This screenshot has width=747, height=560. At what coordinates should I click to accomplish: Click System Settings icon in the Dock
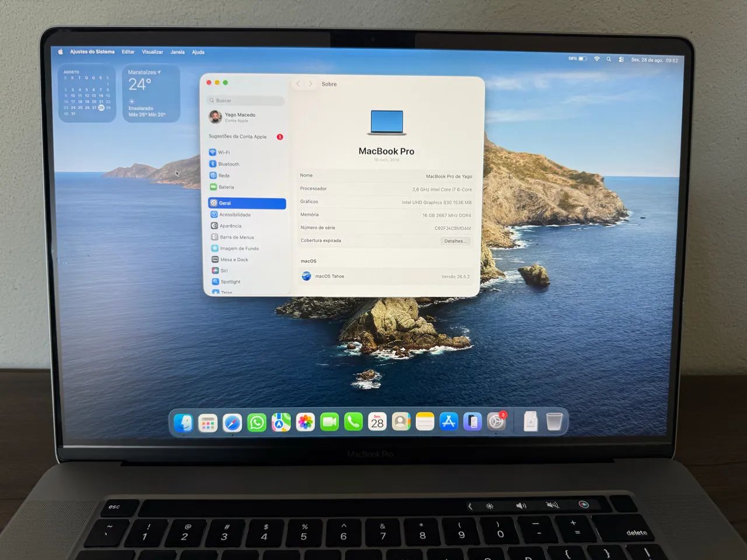tap(497, 422)
